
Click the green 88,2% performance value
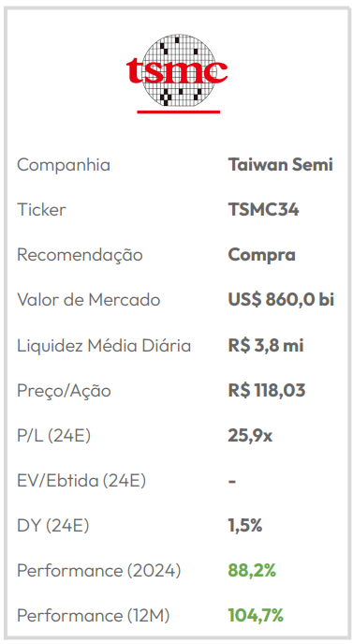pos(252,571)
